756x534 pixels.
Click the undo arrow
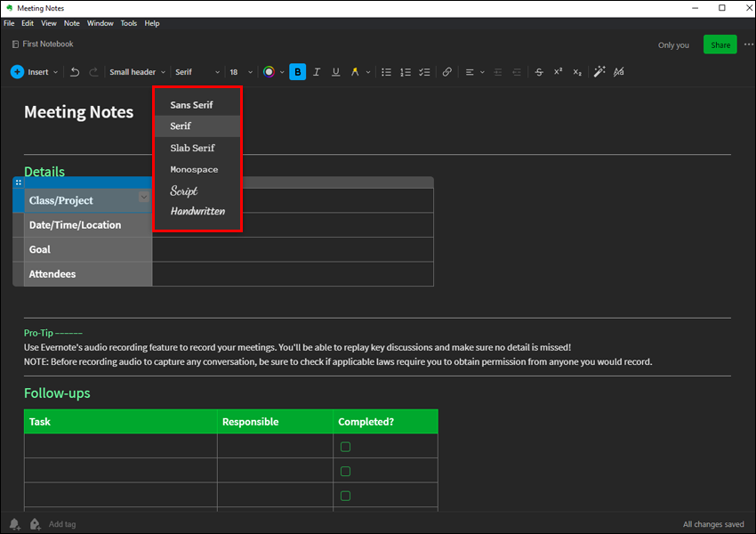click(75, 72)
